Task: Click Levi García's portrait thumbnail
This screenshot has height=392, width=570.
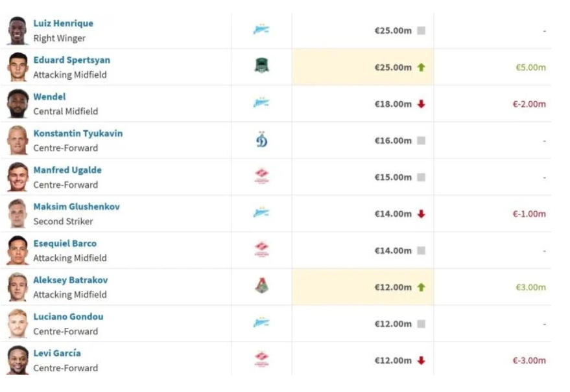Action: point(18,360)
